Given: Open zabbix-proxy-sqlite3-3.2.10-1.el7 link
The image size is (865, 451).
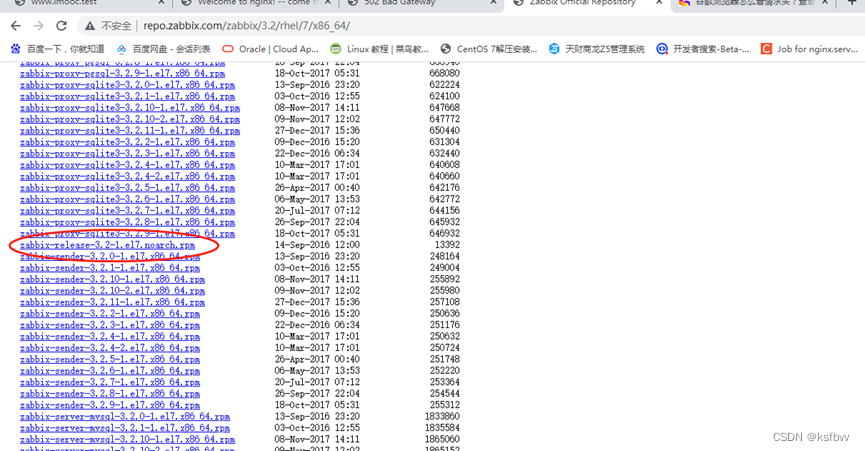Looking at the screenshot, I should [130, 108].
